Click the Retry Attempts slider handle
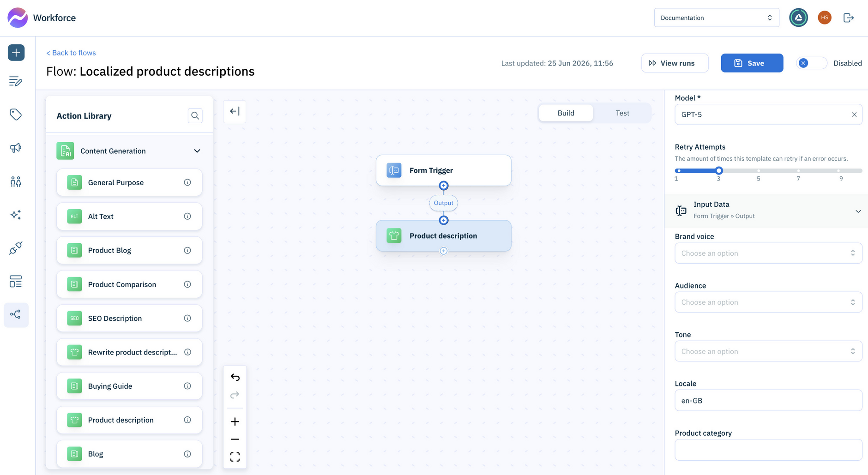 pyautogui.click(x=718, y=171)
